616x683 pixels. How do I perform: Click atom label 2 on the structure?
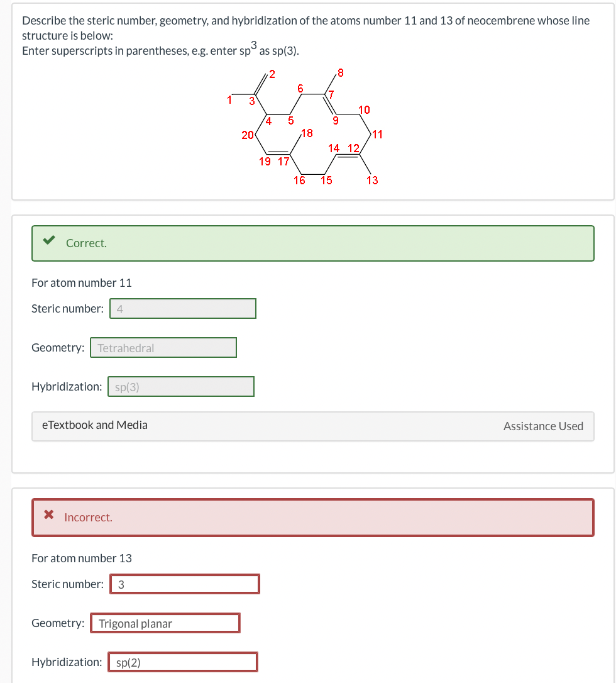(x=272, y=74)
